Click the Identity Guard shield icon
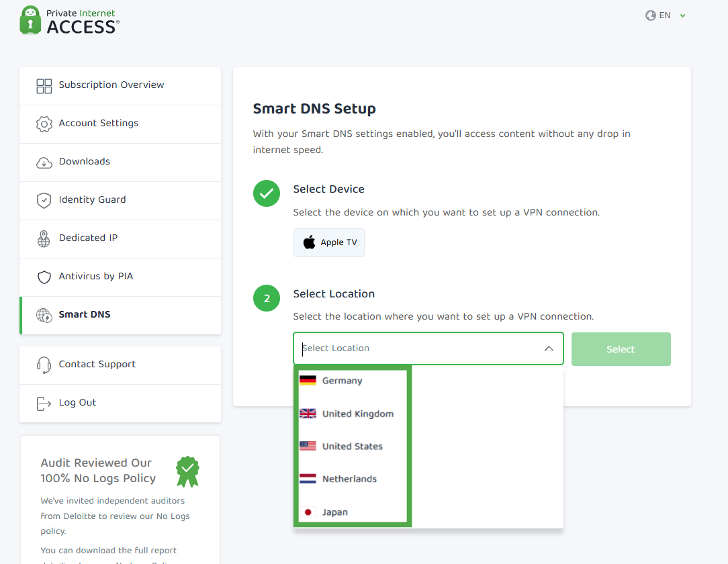728x564 pixels. click(x=44, y=201)
